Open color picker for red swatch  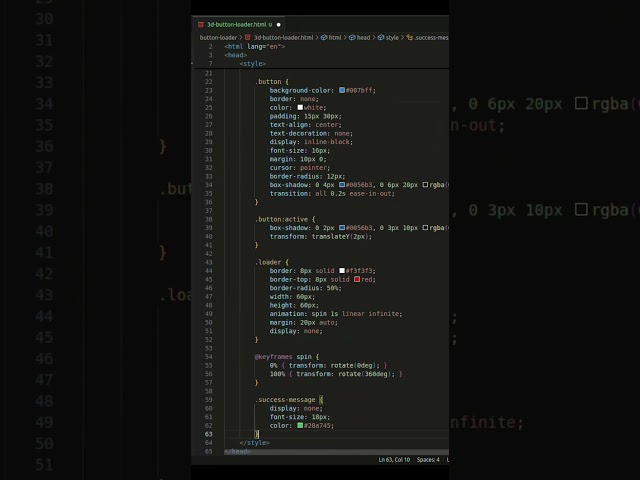(x=357, y=280)
